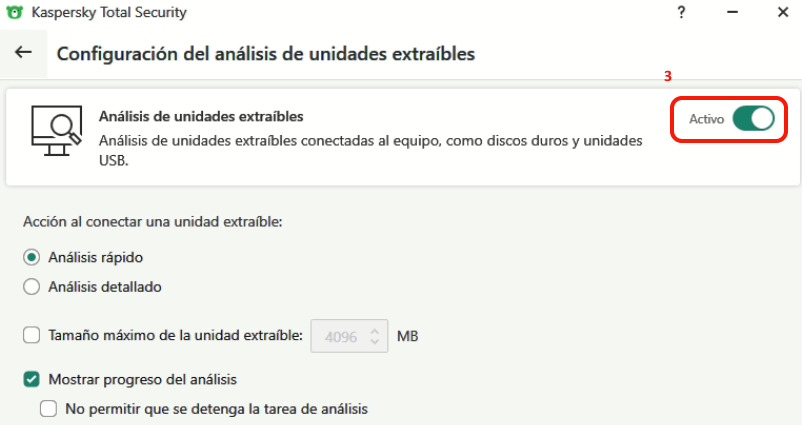Click the Kaspersky Total Security window title
This screenshot has width=802, height=425.
[x=109, y=14]
